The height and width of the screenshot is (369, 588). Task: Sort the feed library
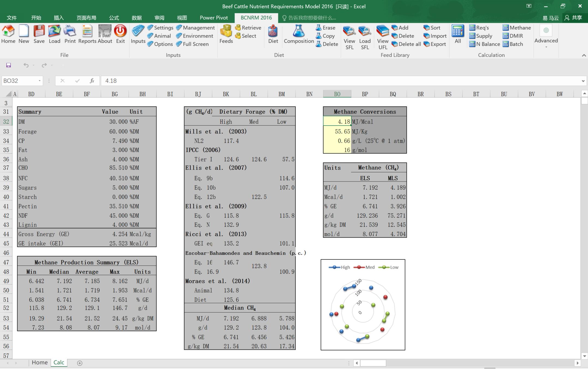point(432,28)
